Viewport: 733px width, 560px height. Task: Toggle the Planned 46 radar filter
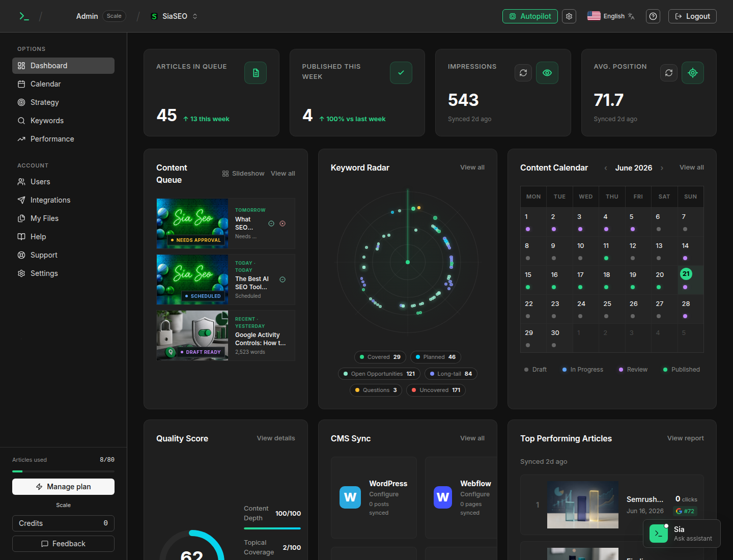click(436, 357)
